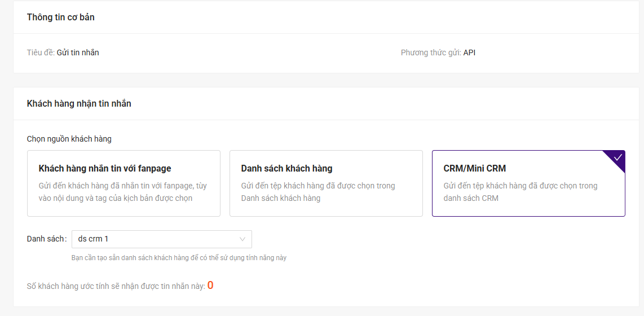
Task: Click the orange estimated customer count '0'
Action: pos(210,286)
